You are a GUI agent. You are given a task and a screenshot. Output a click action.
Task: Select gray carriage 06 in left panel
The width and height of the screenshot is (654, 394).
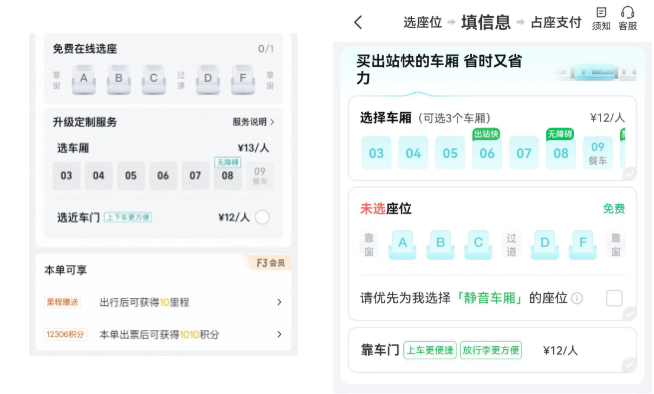click(163, 176)
